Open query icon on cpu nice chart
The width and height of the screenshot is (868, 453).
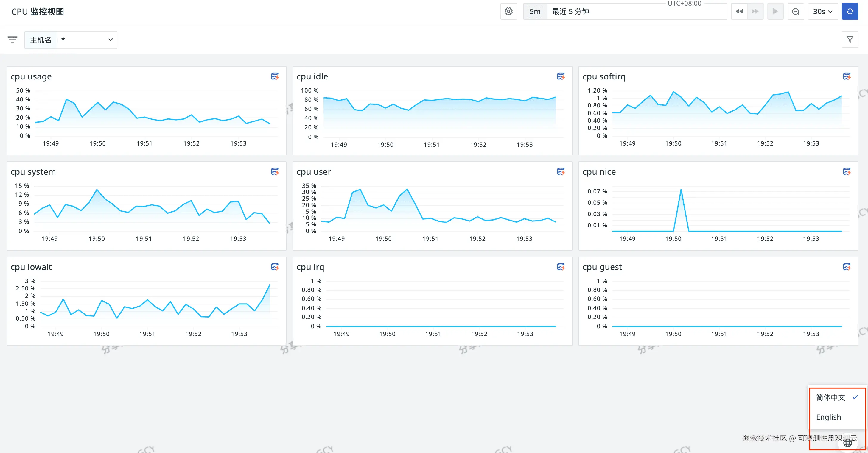pyautogui.click(x=847, y=172)
